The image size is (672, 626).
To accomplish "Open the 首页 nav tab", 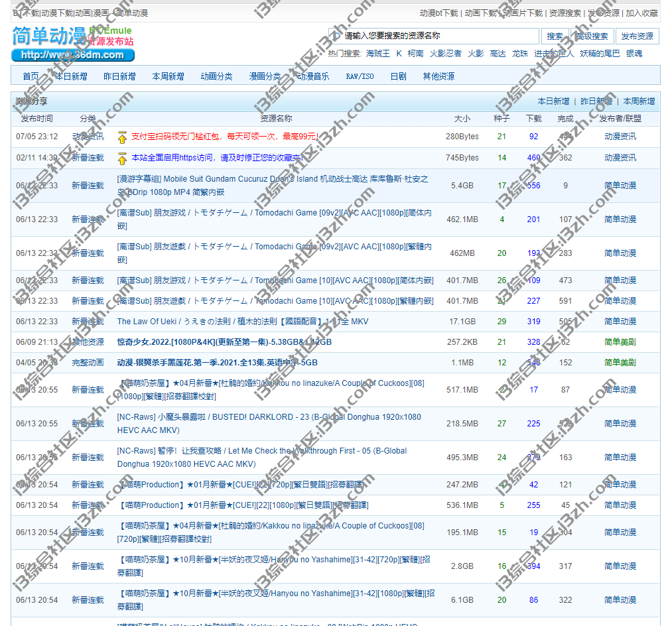I will (31, 76).
